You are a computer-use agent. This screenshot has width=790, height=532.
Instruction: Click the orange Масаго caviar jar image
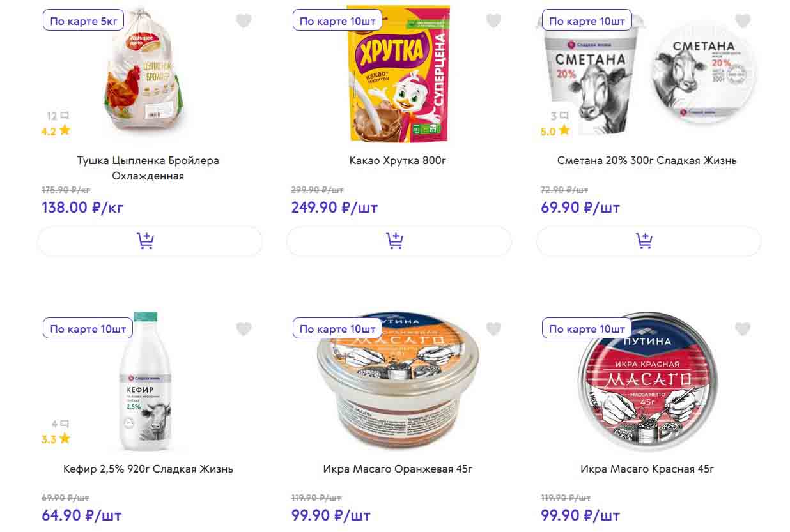click(398, 383)
